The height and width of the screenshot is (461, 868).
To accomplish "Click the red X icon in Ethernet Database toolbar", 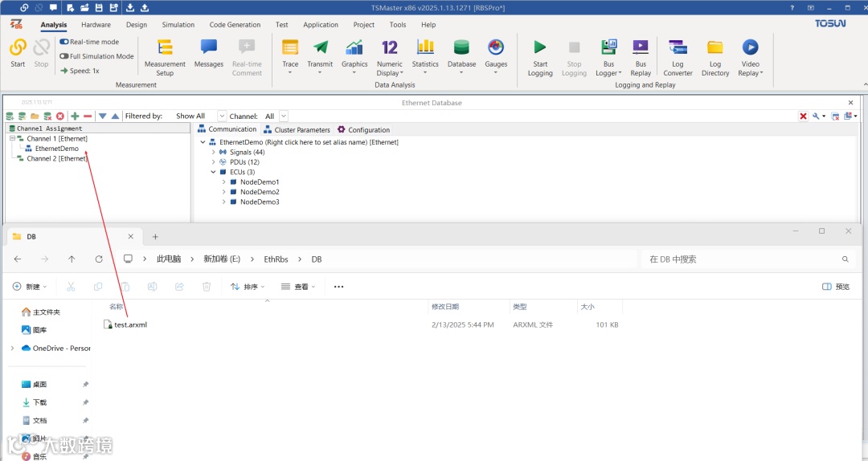I will click(803, 116).
